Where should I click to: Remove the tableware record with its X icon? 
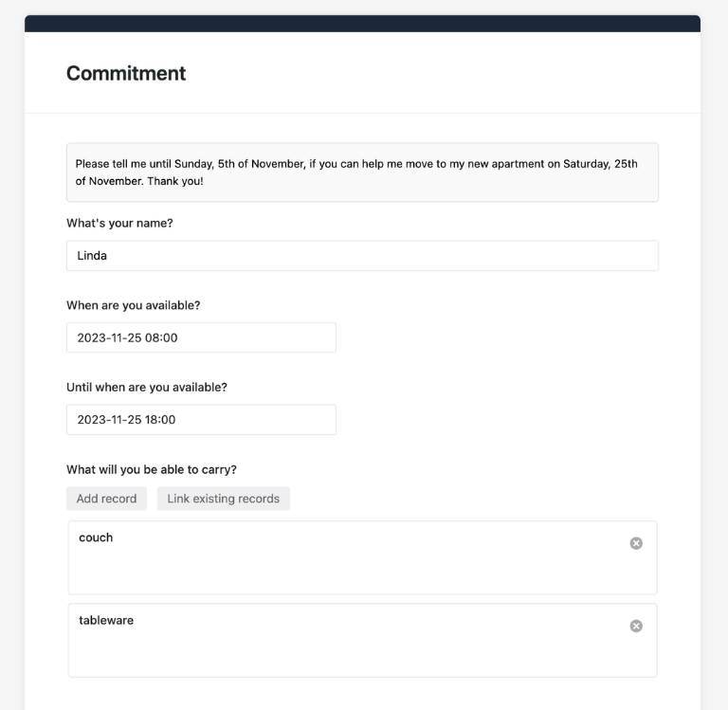pyautogui.click(x=636, y=626)
